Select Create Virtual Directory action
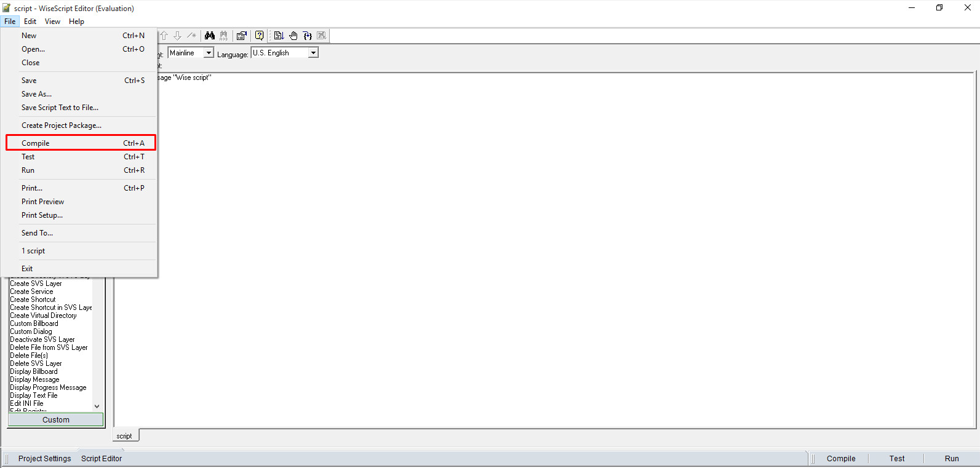 click(43, 315)
